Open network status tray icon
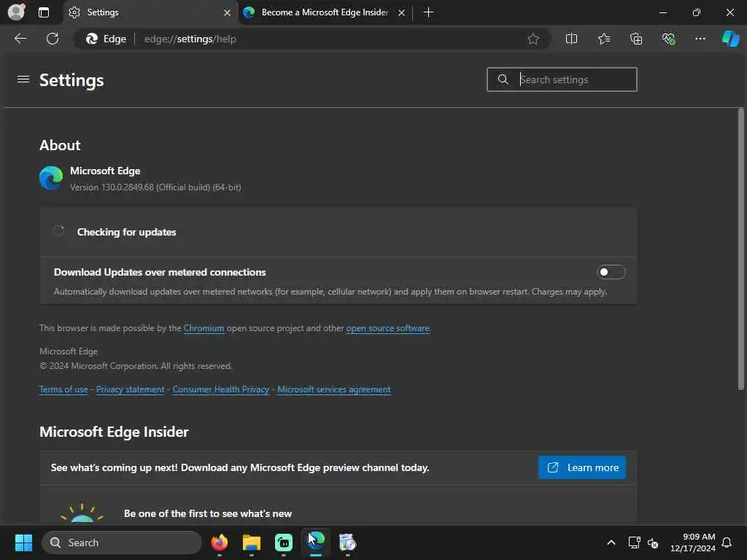This screenshot has height=560, width=747. coord(634,542)
